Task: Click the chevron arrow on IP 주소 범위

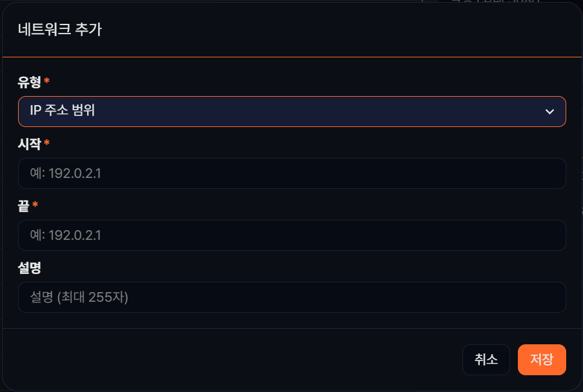Action: (x=549, y=112)
